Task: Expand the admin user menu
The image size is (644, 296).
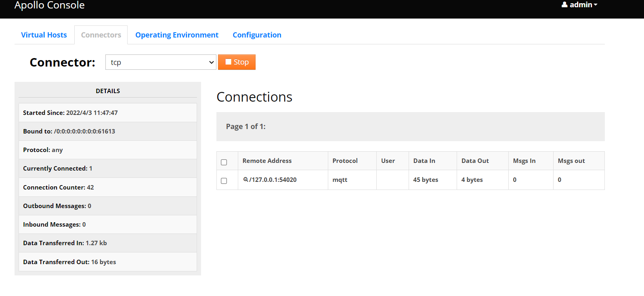Action: (579, 5)
